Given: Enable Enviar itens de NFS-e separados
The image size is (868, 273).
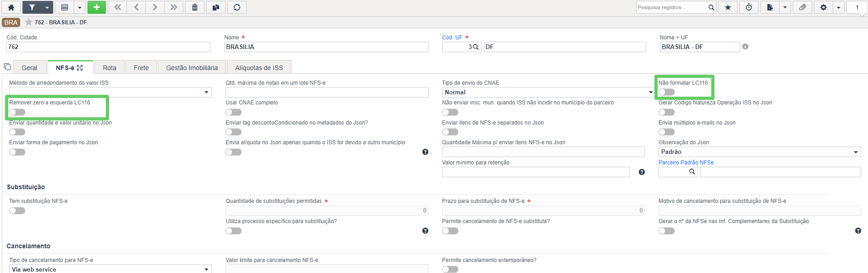Looking at the screenshot, I should [x=450, y=132].
